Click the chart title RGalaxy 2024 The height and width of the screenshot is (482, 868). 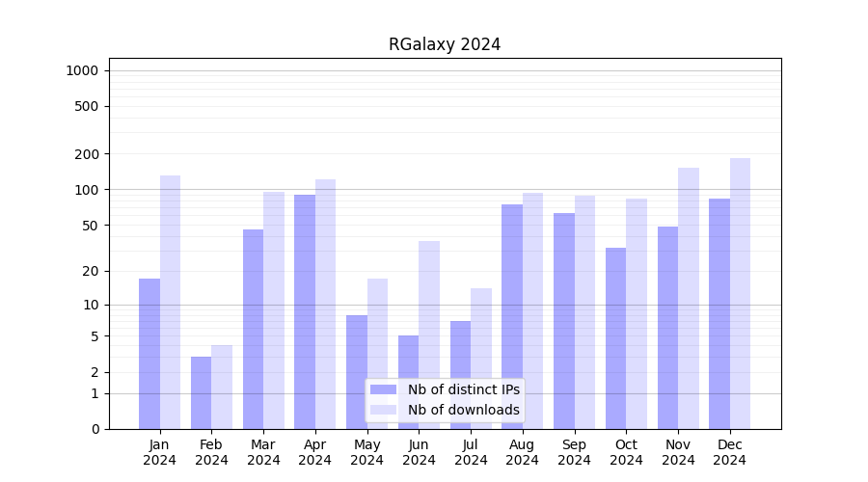pos(445,44)
